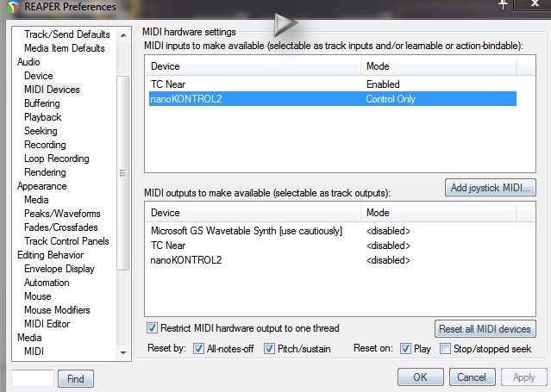Click Device column header in inputs list
The image size is (551, 392).
pyautogui.click(x=254, y=66)
